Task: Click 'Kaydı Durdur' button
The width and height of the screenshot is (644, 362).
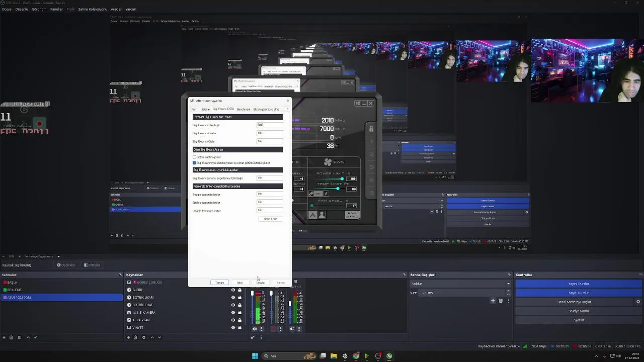Action: (579, 293)
